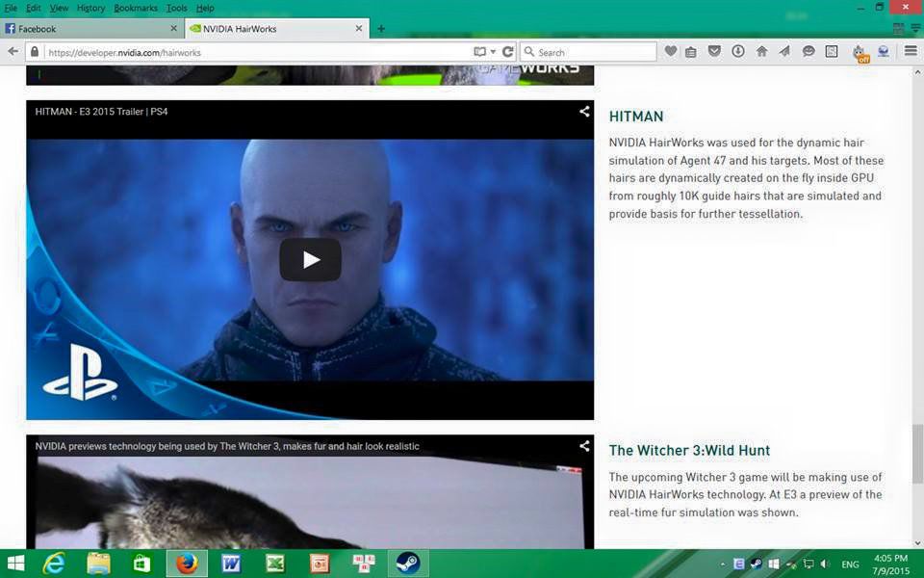924x578 pixels.
Task: Show hidden system tray icons
Action: [x=723, y=565]
